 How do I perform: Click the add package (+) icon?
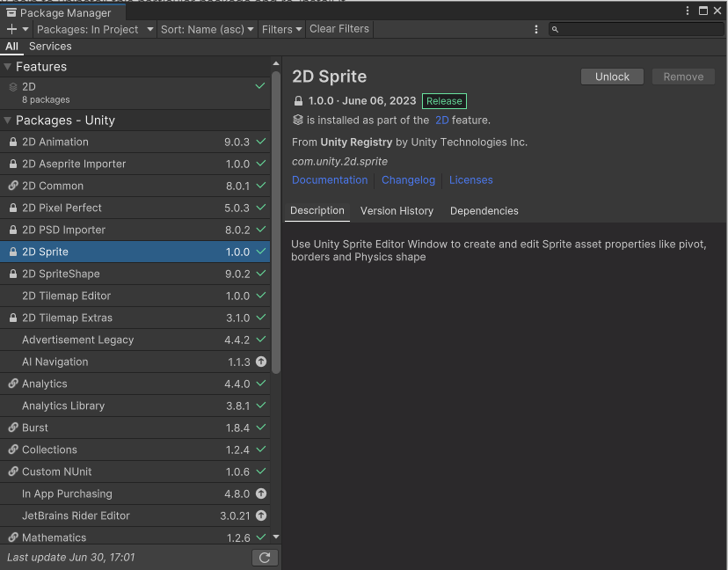(12, 29)
